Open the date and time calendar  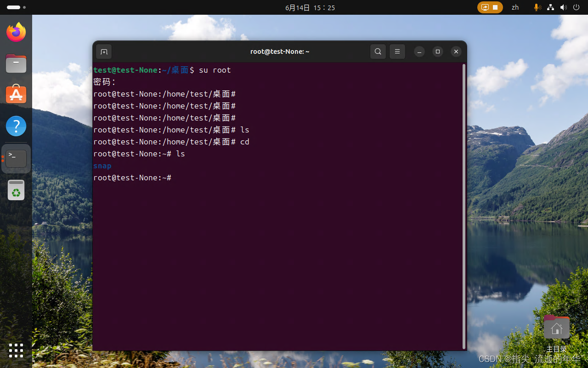pos(310,7)
